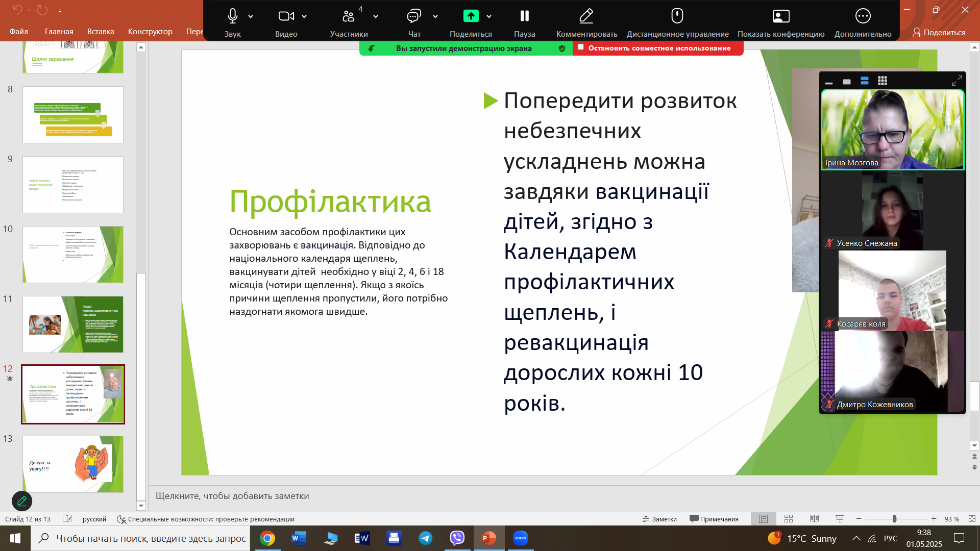Select Ірина Мозгова video tile
This screenshot has width=980, height=551.
tap(892, 130)
